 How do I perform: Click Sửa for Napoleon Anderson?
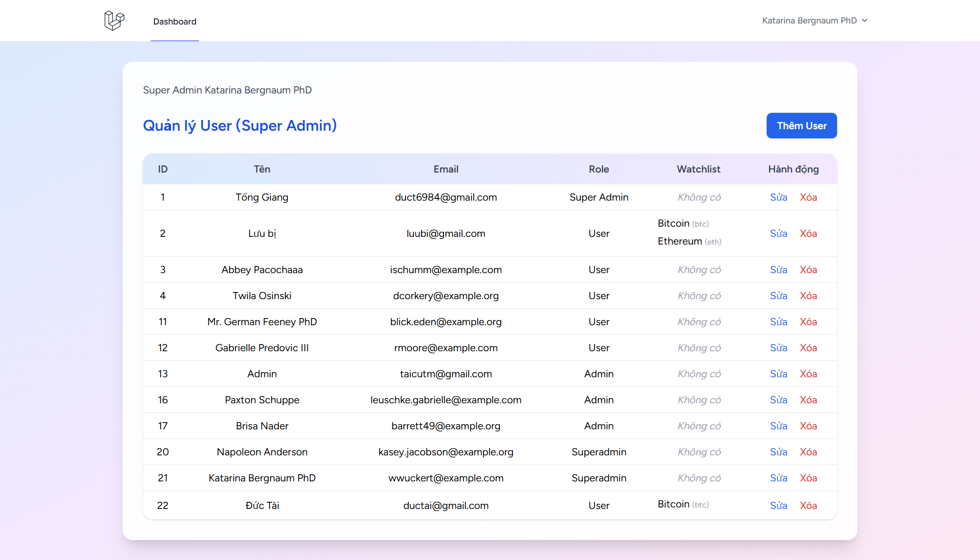[778, 452]
